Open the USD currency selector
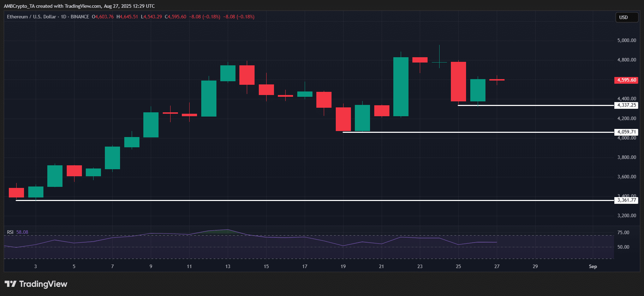This screenshot has height=296, width=644. pyautogui.click(x=627, y=17)
